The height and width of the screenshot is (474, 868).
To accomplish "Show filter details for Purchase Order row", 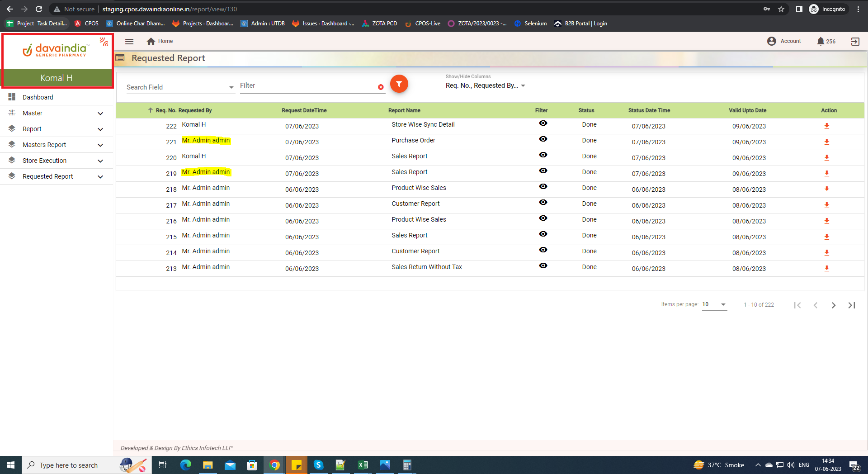I will (543, 139).
